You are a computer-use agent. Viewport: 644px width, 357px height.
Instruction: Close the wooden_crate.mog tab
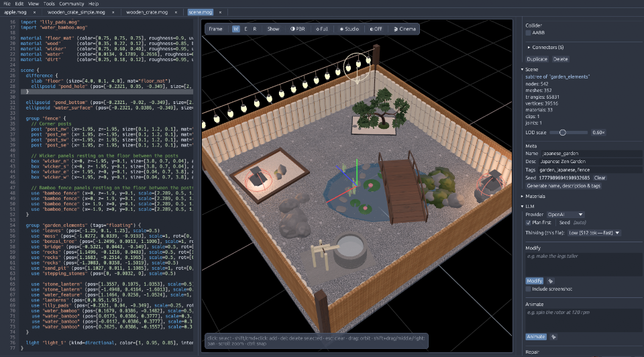tap(176, 12)
